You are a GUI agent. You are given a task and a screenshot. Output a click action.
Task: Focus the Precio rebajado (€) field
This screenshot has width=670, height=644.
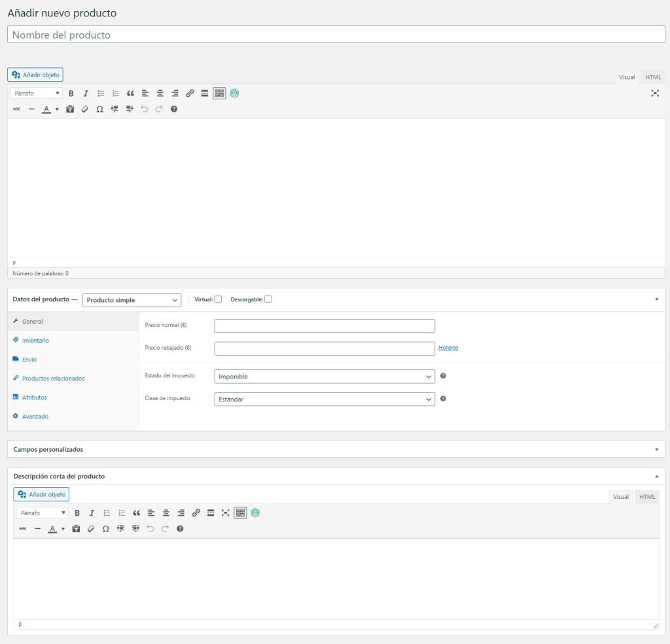pyautogui.click(x=325, y=348)
